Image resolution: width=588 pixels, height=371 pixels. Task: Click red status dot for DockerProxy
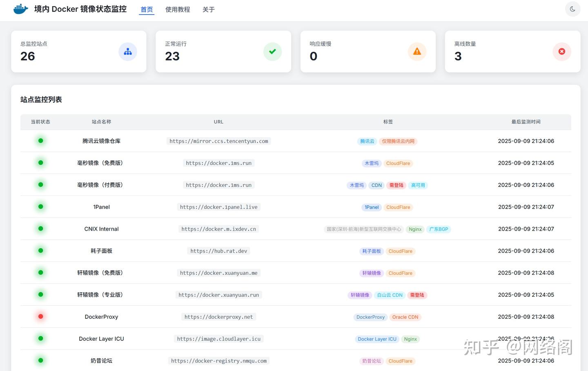40,317
